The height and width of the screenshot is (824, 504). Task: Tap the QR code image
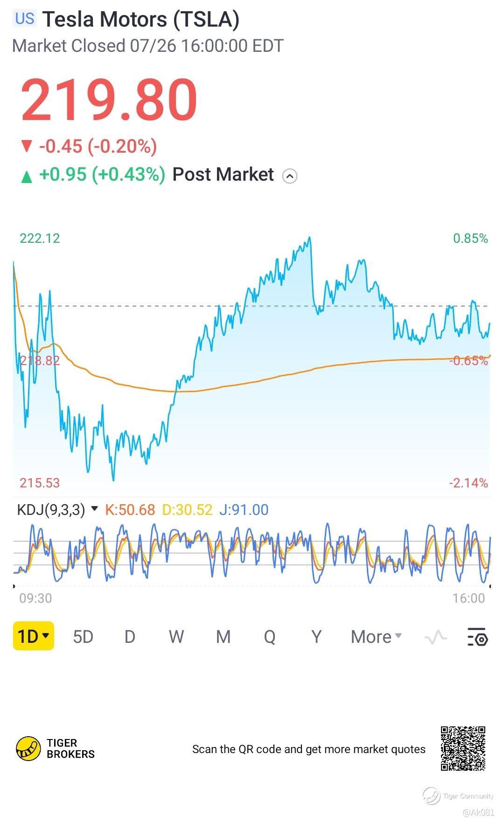click(x=463, y=748)
